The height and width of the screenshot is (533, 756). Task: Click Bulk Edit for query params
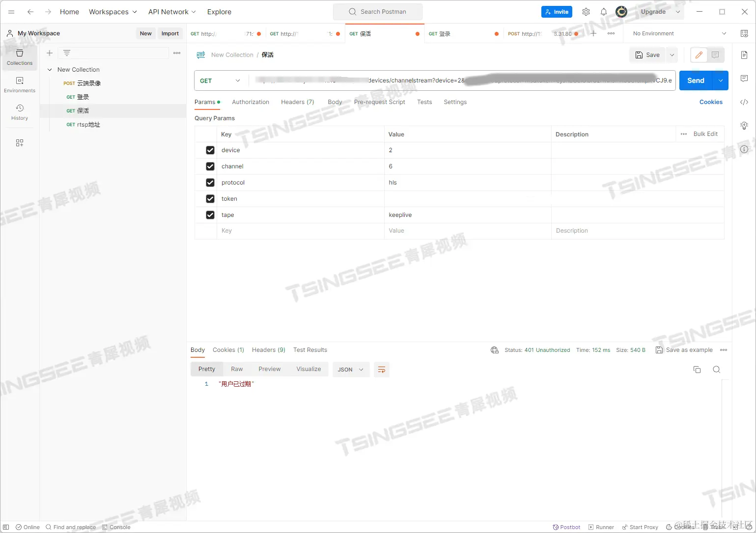pos(705,134)
